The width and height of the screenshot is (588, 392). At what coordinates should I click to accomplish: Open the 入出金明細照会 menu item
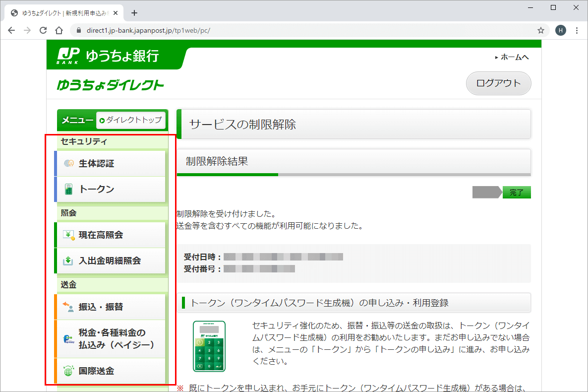[x=111, y=261]
